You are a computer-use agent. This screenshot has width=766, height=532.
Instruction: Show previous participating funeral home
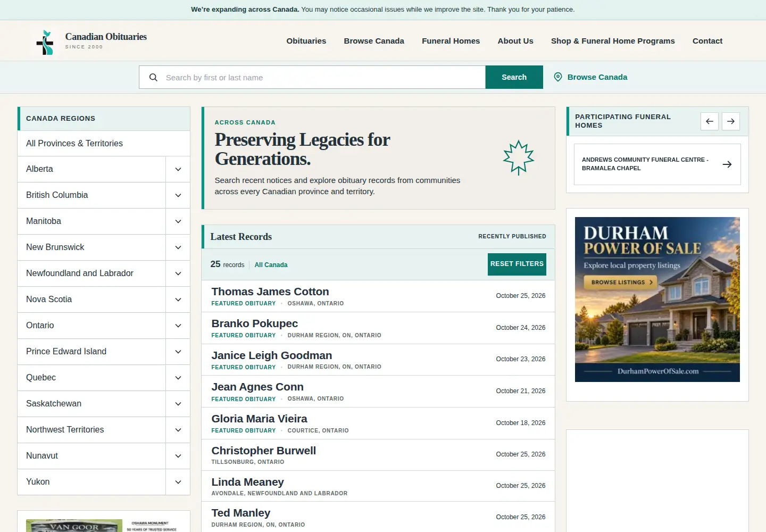pos(710,121)
